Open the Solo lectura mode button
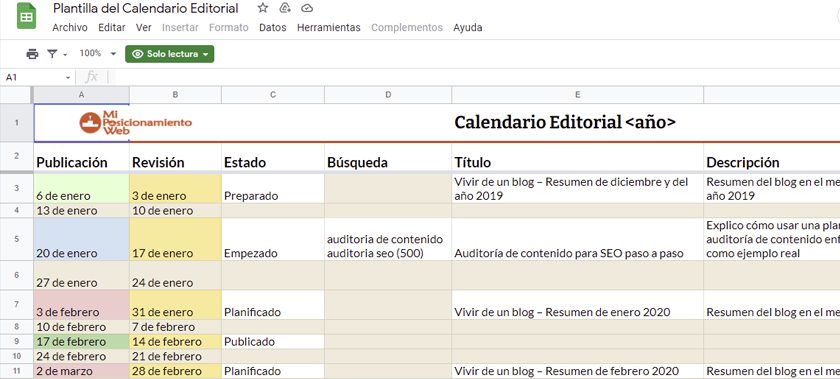This screenshot has width=840, height=379. point(170,54)
